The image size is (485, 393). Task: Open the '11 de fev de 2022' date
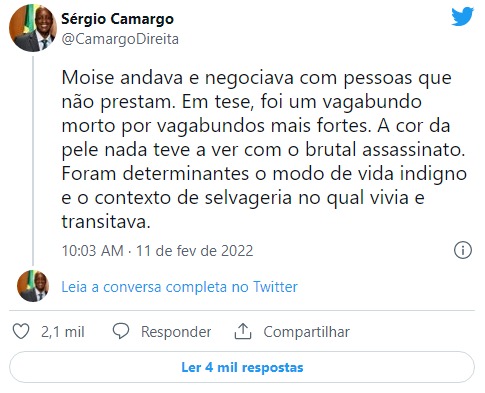[x=195, y=251]
